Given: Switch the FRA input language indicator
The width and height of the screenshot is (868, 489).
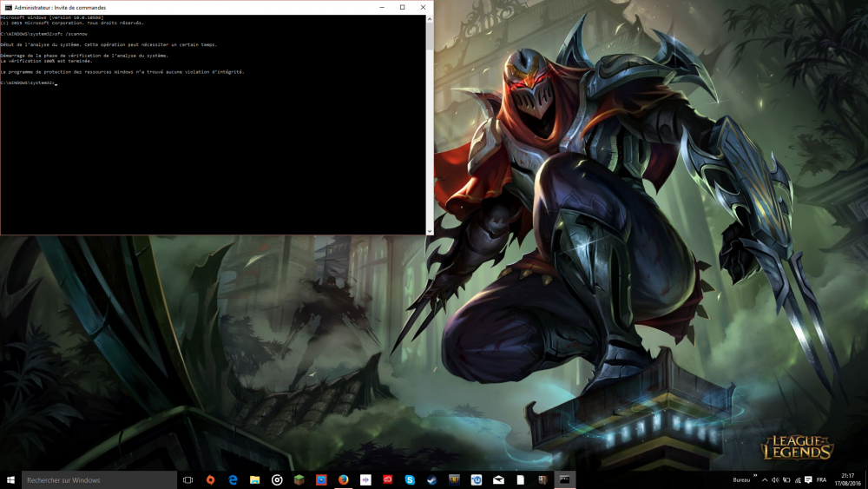Looking at the screenshot, I should (820, 479).
